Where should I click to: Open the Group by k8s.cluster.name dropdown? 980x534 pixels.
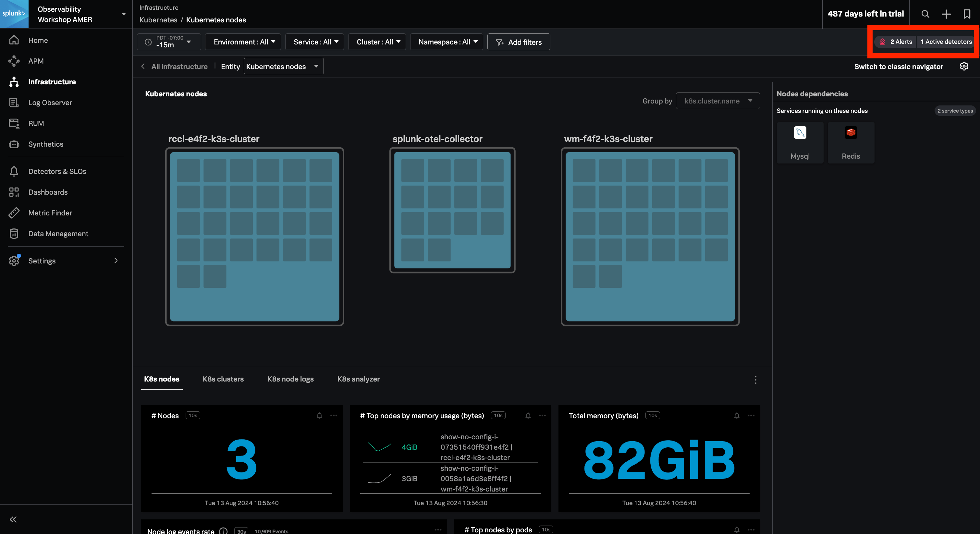717,101
